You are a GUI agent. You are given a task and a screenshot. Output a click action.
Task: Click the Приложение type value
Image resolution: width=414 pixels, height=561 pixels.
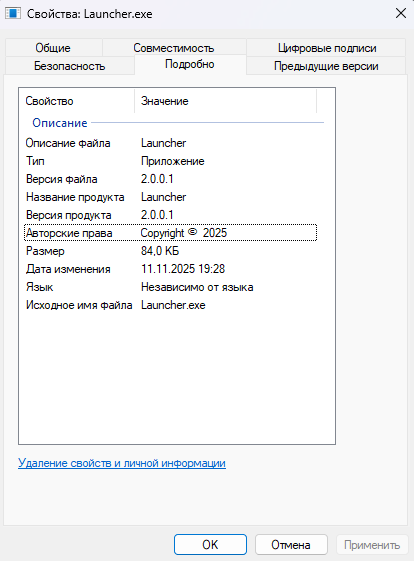coord(172,161)
